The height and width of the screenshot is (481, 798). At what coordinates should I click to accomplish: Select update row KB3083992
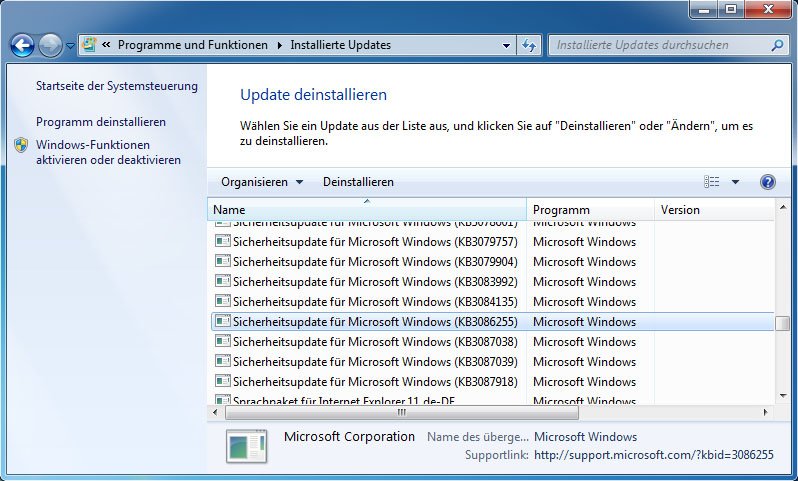(x=492, y=281)
